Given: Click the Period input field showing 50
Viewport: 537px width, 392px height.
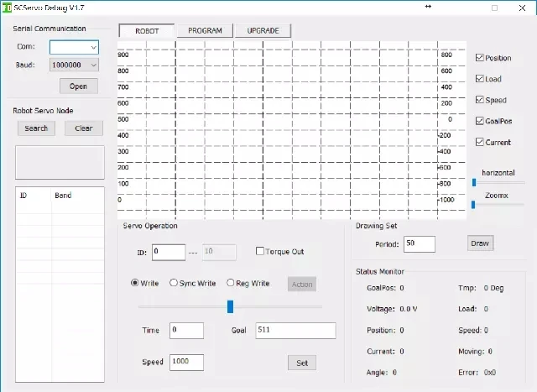Looking at the screenshot, I should 420,244.
